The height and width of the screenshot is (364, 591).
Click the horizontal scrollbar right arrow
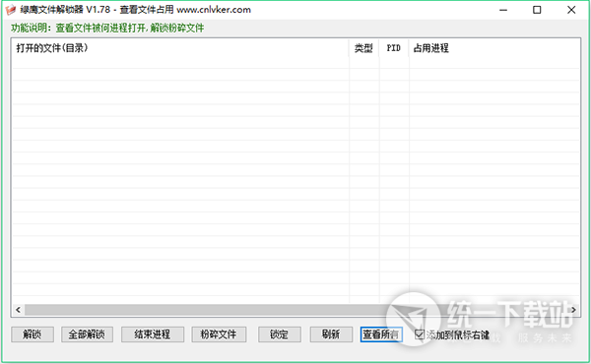(x=573, y=310)
